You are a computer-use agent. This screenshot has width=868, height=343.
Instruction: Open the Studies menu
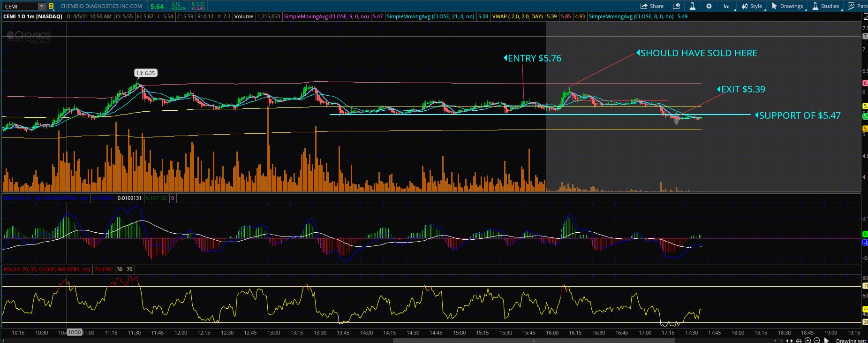(826, 6)
